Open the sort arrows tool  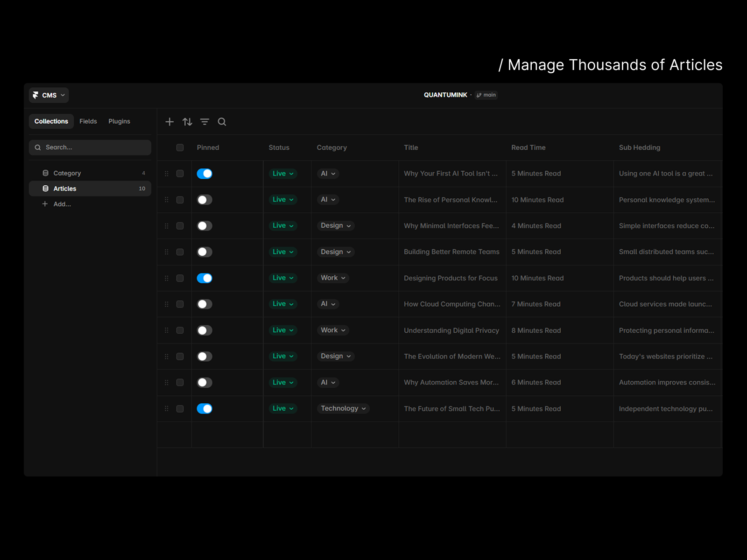tap(187, 122)
